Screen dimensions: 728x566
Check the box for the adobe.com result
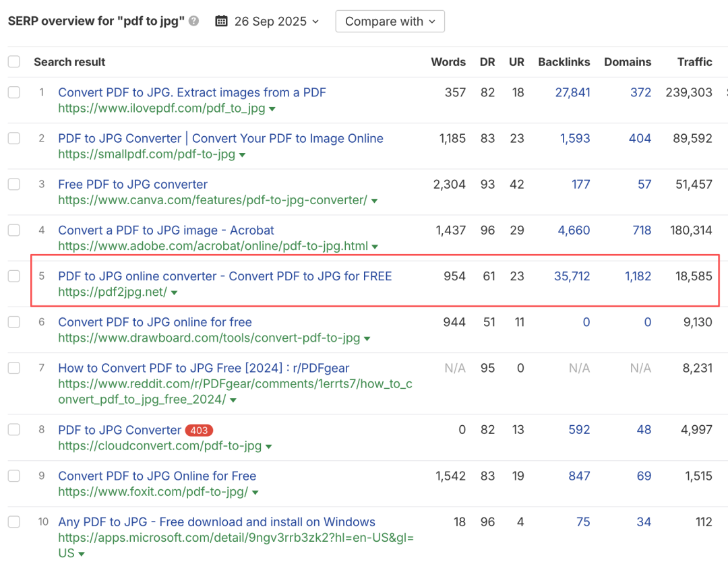[x=14, y=230]
